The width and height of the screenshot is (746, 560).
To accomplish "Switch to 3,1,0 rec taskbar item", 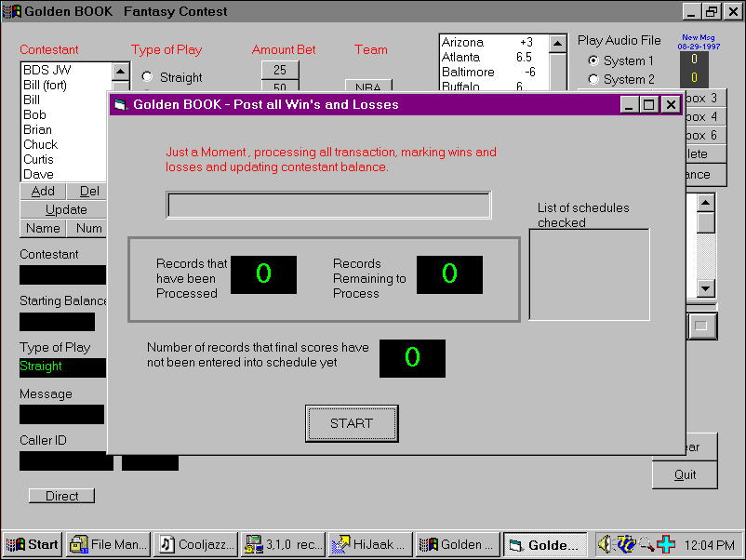I will tap(284, 544).
